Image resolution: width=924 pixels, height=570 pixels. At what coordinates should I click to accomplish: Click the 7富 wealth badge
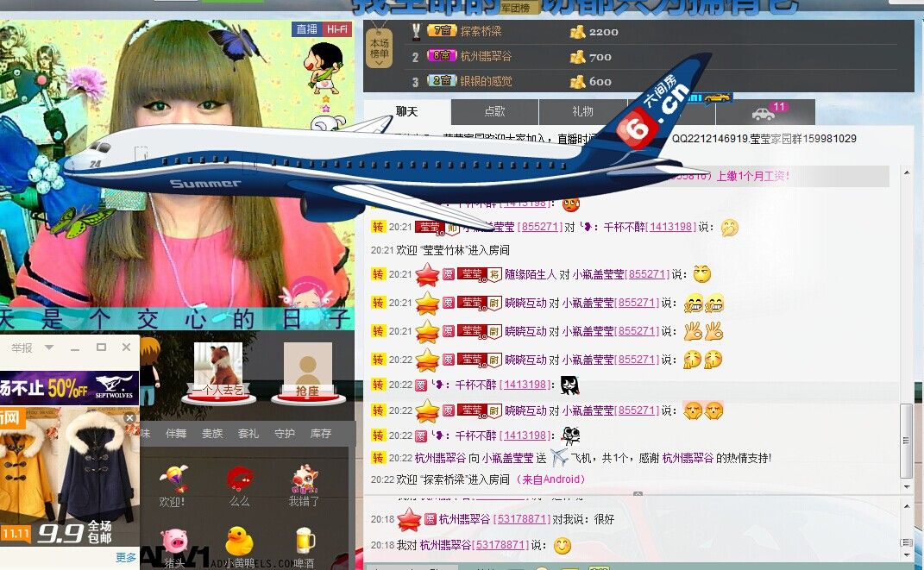coord(442,31)
